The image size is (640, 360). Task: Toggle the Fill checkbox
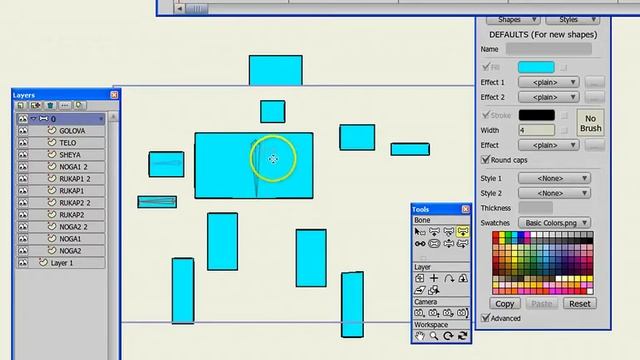click(486, 67)
